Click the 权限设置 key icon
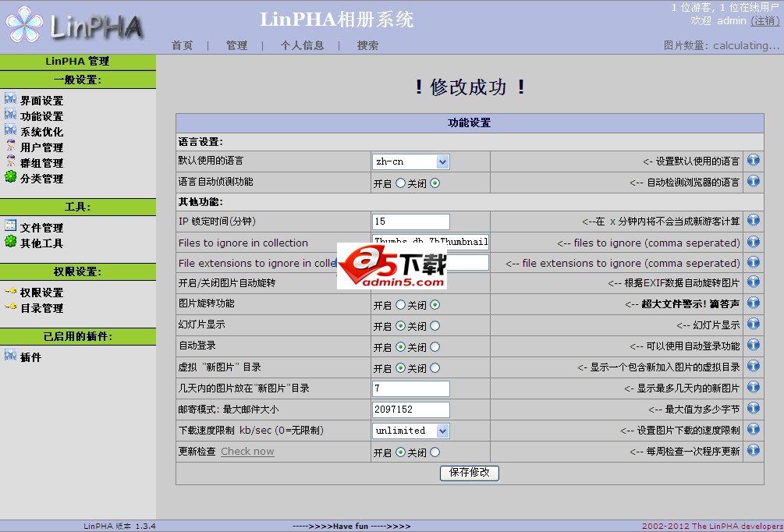 [x=10, y=291]
